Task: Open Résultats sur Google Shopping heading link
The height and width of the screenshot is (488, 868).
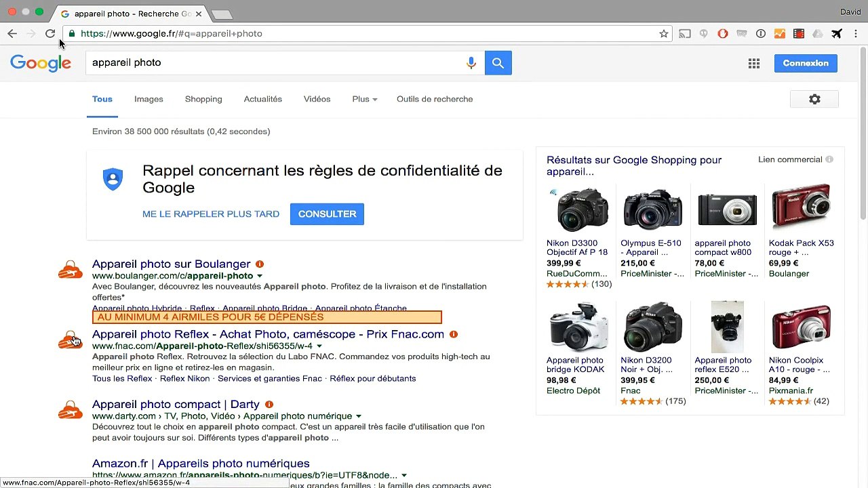Action: (634, 165)
